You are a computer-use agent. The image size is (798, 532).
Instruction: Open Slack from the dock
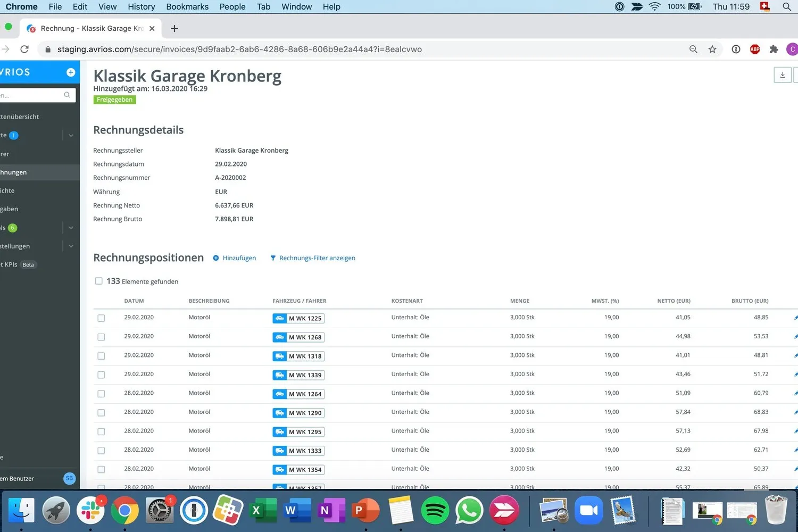(x=91, y=511)
